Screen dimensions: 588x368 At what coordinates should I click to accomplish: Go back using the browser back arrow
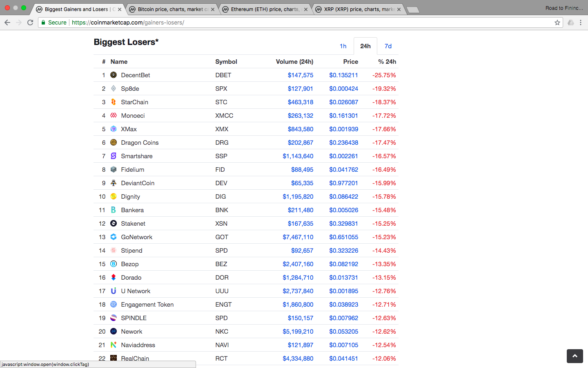coord(7,22)
